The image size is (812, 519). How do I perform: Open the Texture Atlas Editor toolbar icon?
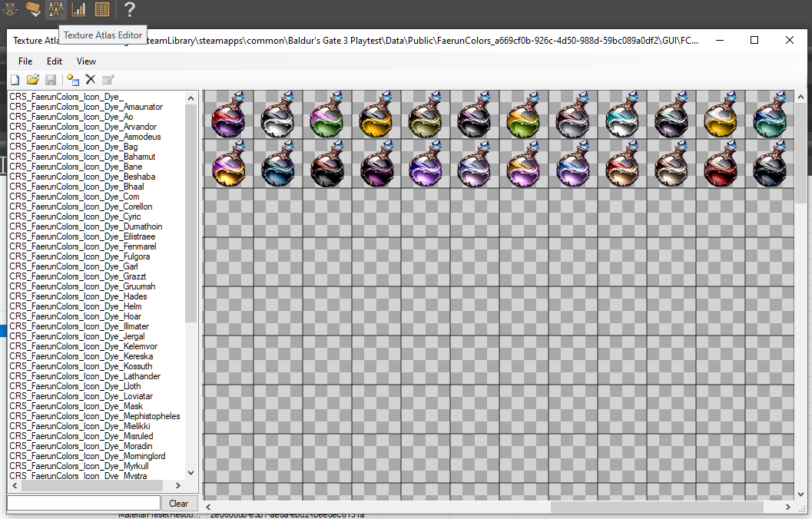[55, 9]
